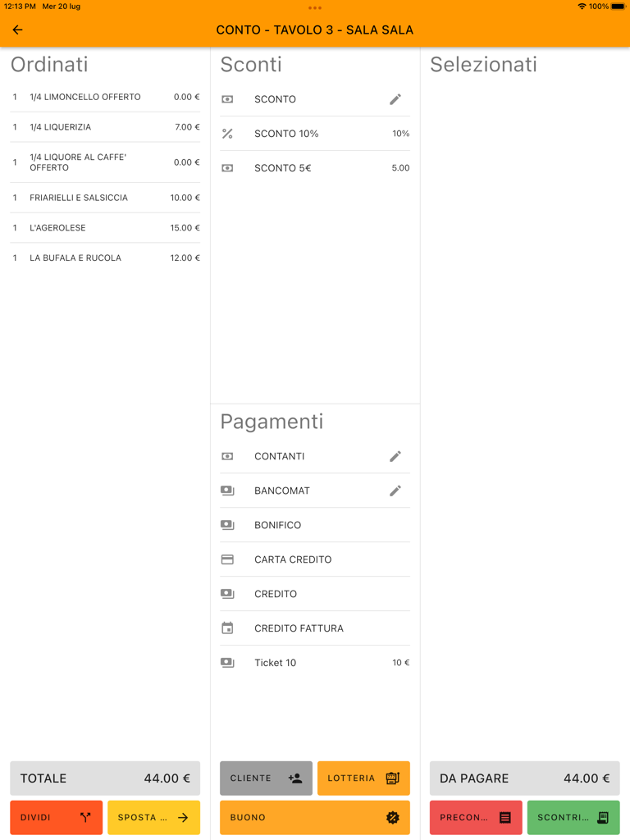Select L'AGEROLESE ordered item
Viewport: 630px width, 840px height.
[x=105, y=228]
